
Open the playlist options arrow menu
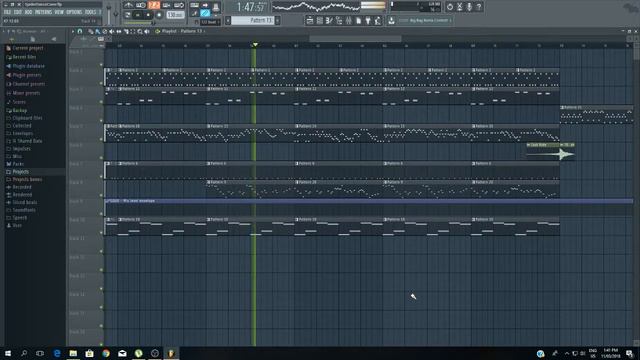(x=73, y=31)
